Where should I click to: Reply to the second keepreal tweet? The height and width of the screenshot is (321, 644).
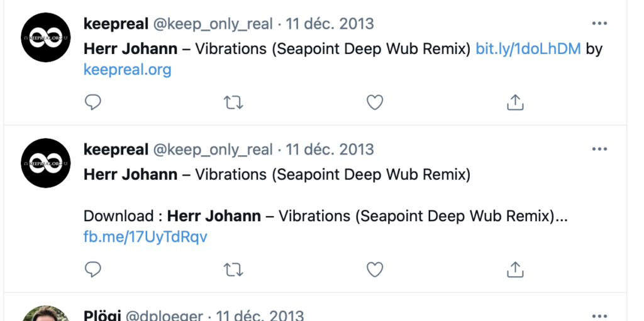tap(93, 269)
